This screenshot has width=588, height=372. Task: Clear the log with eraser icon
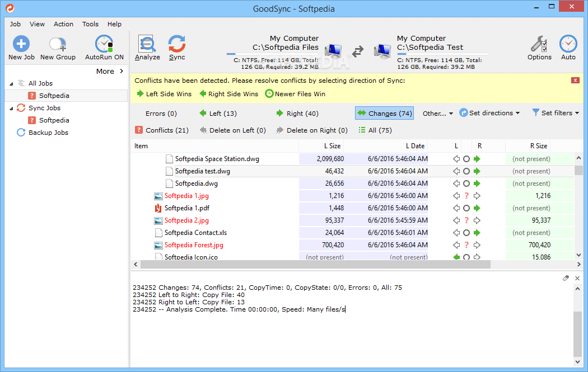coord(566,278)
